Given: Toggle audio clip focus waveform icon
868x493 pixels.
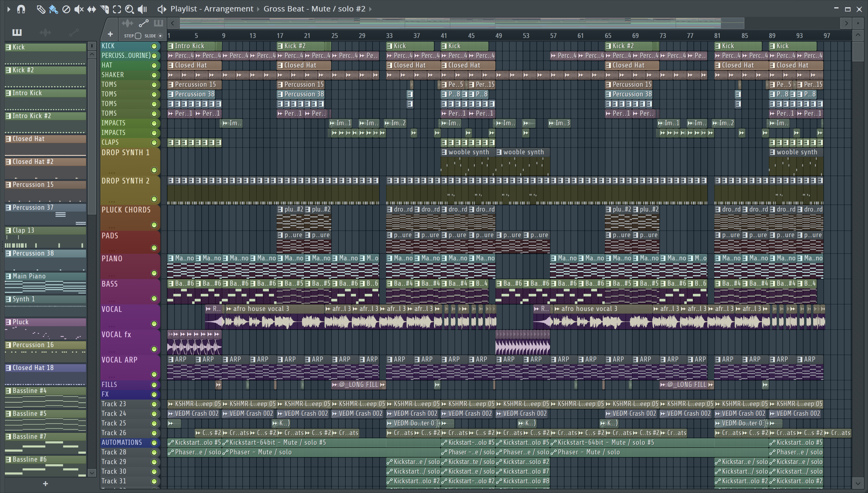Looking at the screenshot, I should click(x=127, y=24).
